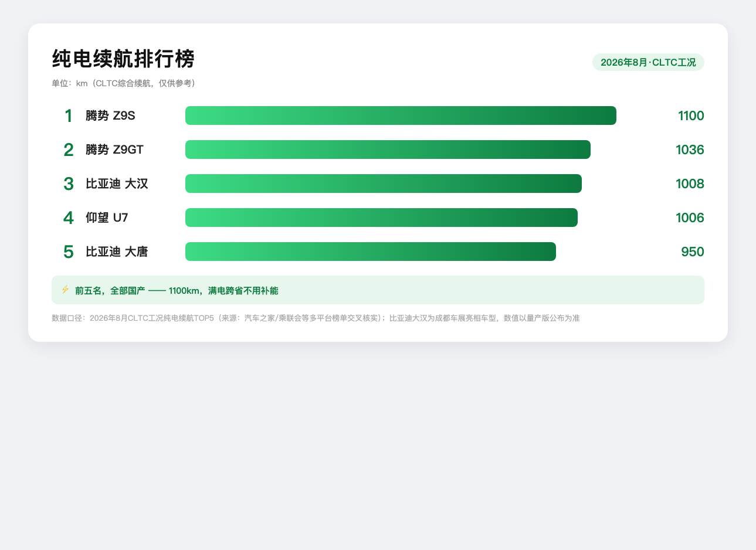Click the 比亚迪 大唐 range bar

(371, 252)
